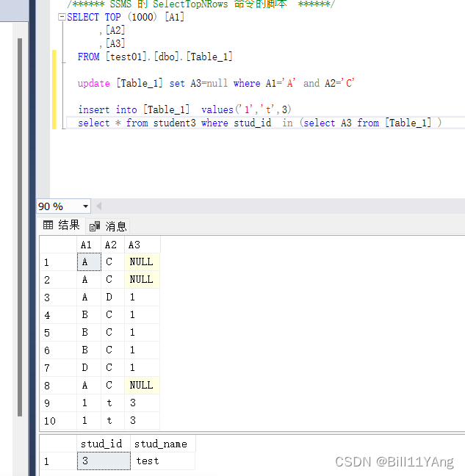The width and height of the screenshot is (465, 476).
Task: Click the left panel vertical scrollbar
Action: [20, 228]
